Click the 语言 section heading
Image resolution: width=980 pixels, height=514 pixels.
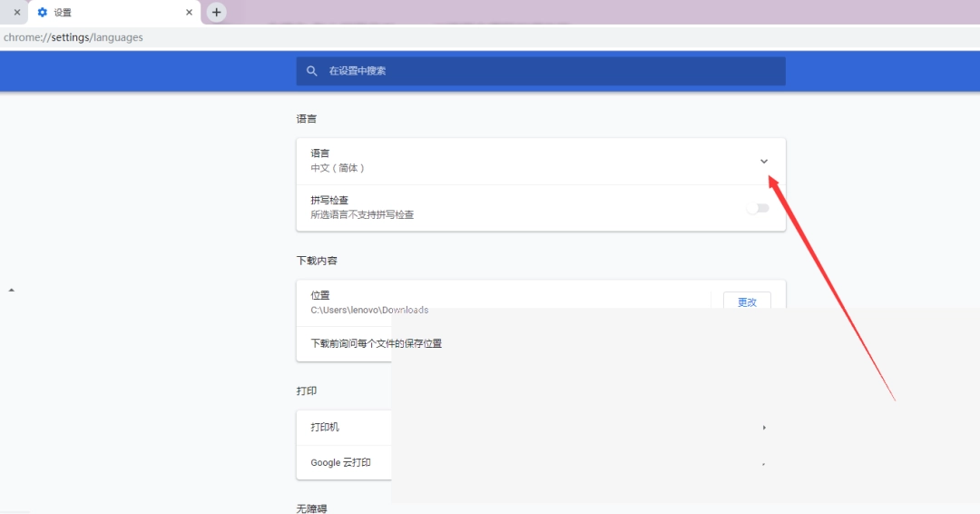pos(307,119)
